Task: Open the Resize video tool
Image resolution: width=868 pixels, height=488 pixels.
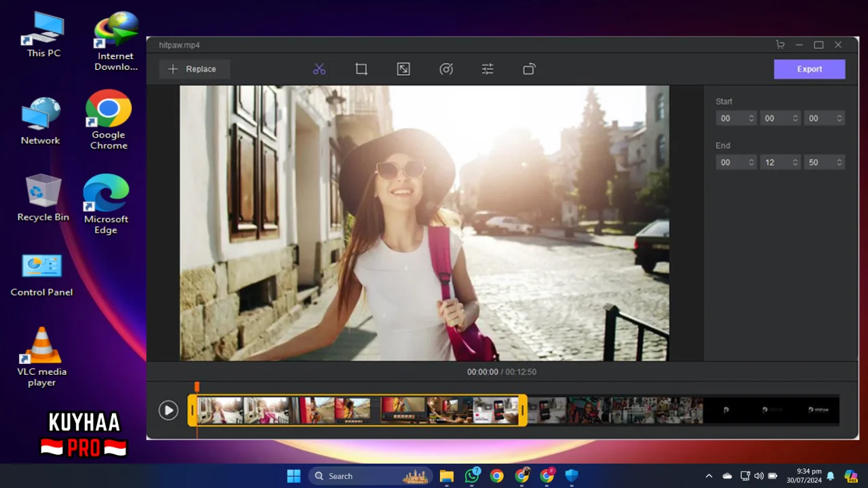Action: coord(403,69)
